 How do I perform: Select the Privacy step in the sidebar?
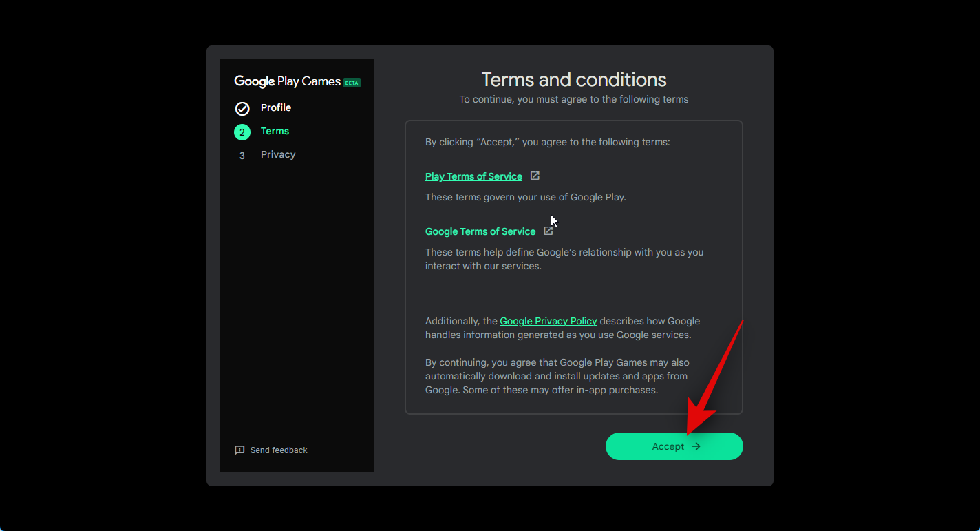(278, 154)
